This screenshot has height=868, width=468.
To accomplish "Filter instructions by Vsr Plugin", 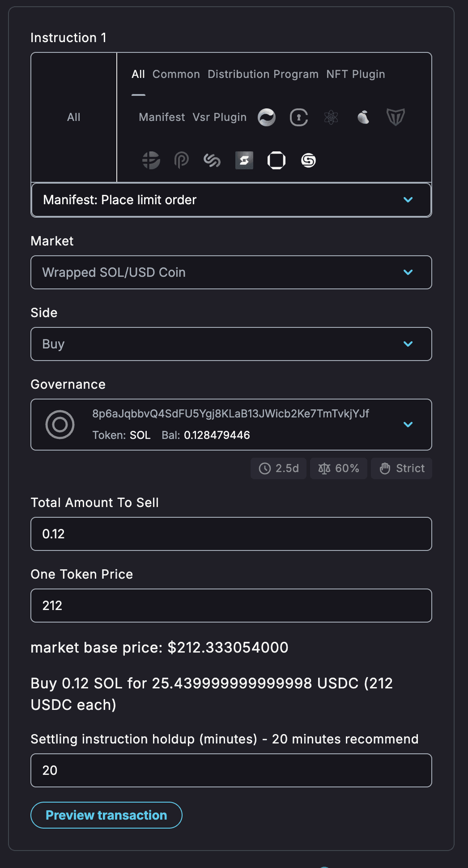I will click(219, 117).
